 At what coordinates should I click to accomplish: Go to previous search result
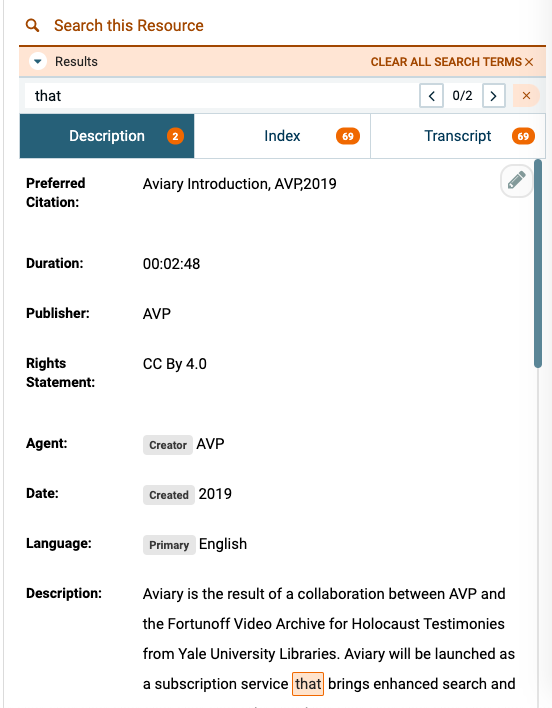431,96
